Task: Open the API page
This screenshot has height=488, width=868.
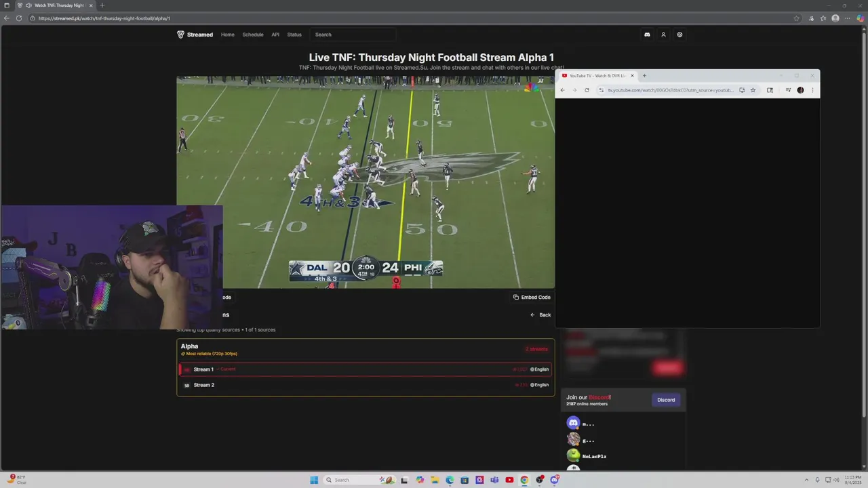Action: click(275, 35)
